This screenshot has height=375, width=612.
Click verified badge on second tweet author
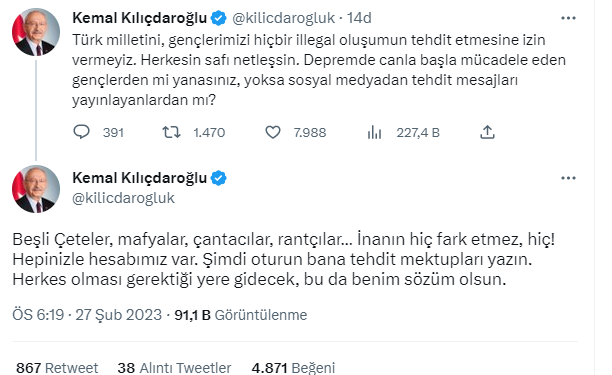(x=219, y=178)
